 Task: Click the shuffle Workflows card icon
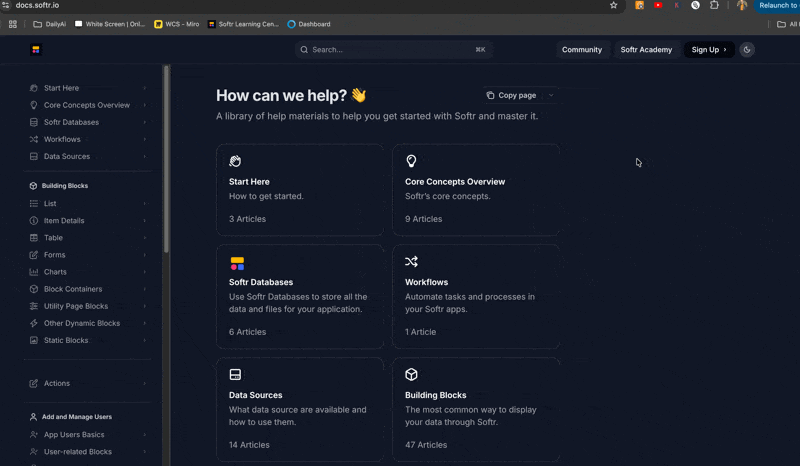(x=411, y=262)
